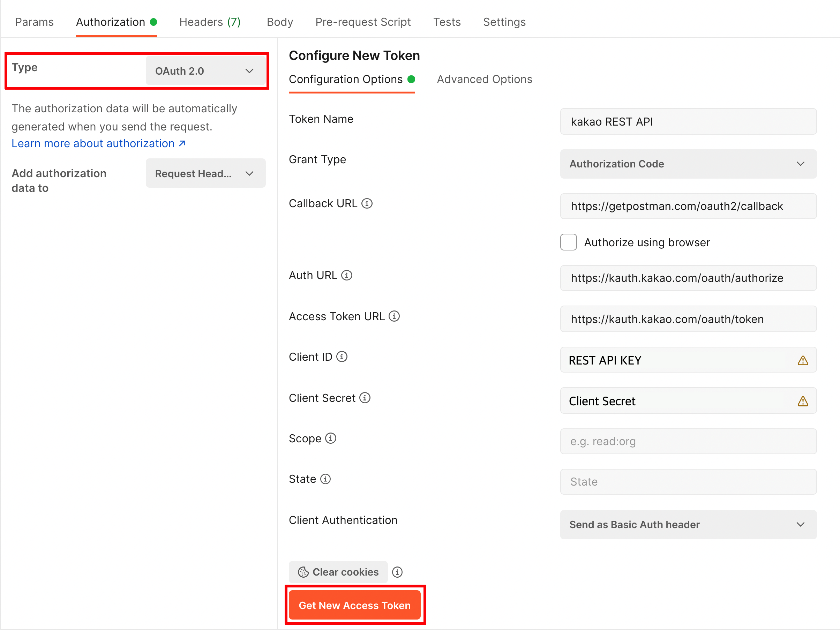Screen dimensions: 840x630
Task: Click the Callback URL info icon
Action: 367,203
